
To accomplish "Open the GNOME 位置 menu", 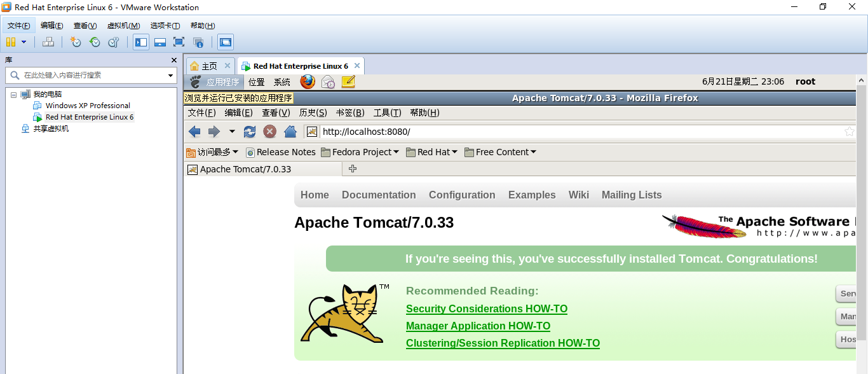I will point(257,82).
